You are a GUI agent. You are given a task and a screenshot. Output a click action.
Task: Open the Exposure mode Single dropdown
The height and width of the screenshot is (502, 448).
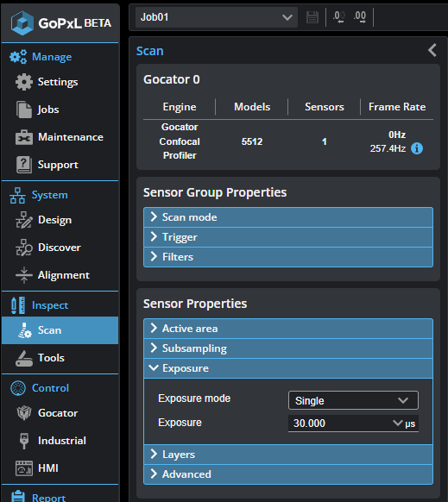(353, 400)
